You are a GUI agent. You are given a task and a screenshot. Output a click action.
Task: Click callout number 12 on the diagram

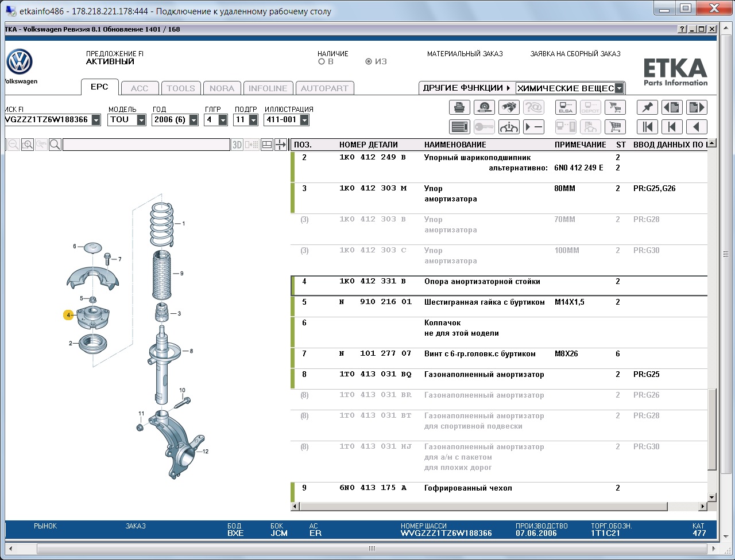click(205, 452)
